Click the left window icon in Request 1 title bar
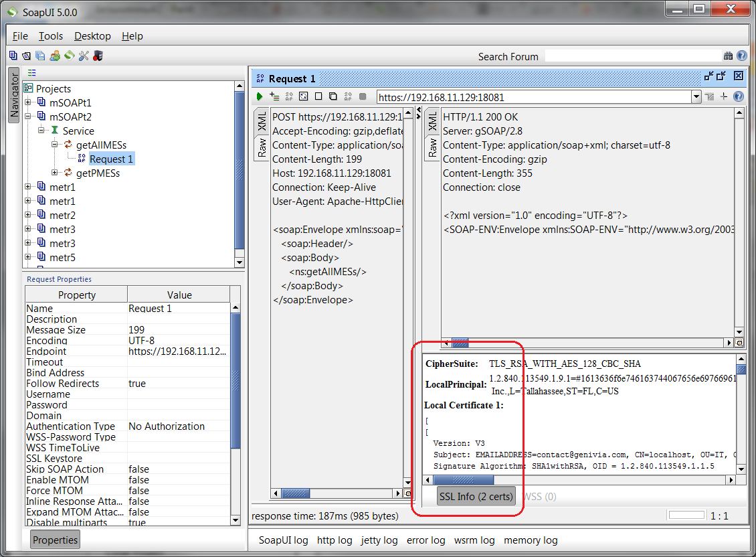756x557 pixels. coord(708,76)
